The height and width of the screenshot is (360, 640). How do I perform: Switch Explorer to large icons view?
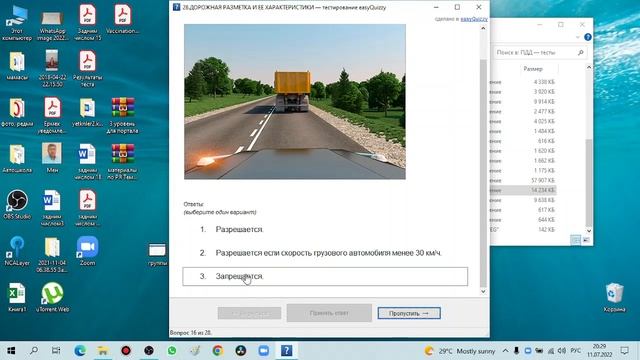pos(586,240)
